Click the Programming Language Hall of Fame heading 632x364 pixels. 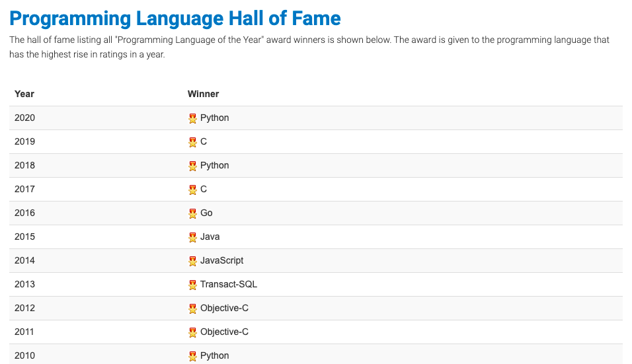(x=175, y=18)
